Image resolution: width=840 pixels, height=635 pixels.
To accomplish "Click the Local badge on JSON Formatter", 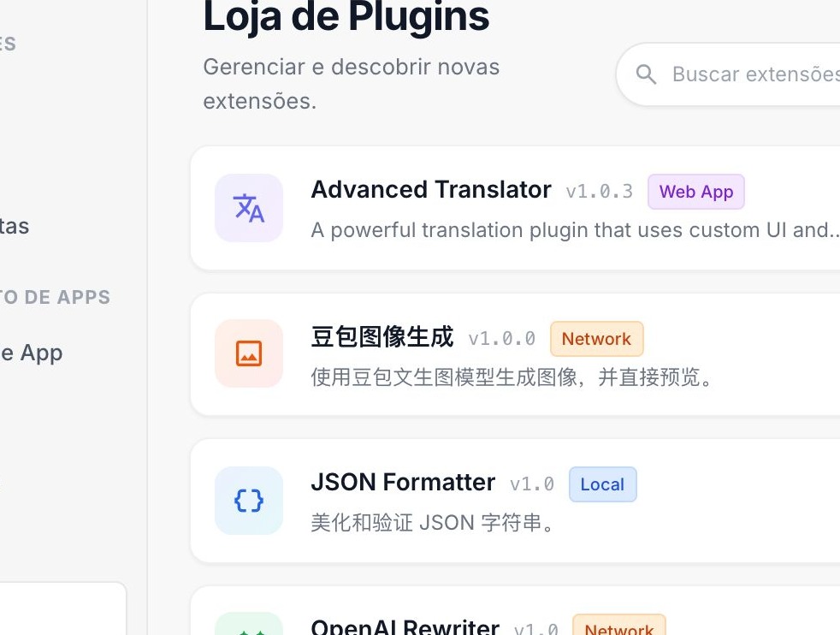I will pyautogui.click(x=603, y=484).
